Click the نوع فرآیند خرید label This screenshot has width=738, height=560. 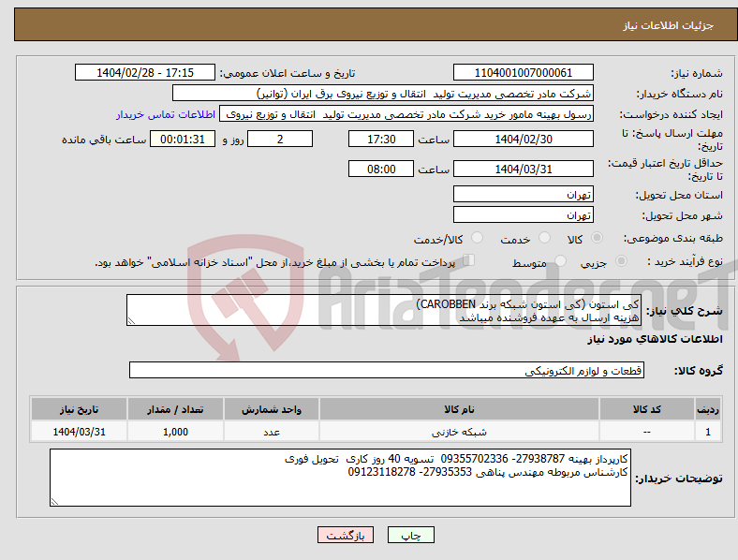(685, 261)
